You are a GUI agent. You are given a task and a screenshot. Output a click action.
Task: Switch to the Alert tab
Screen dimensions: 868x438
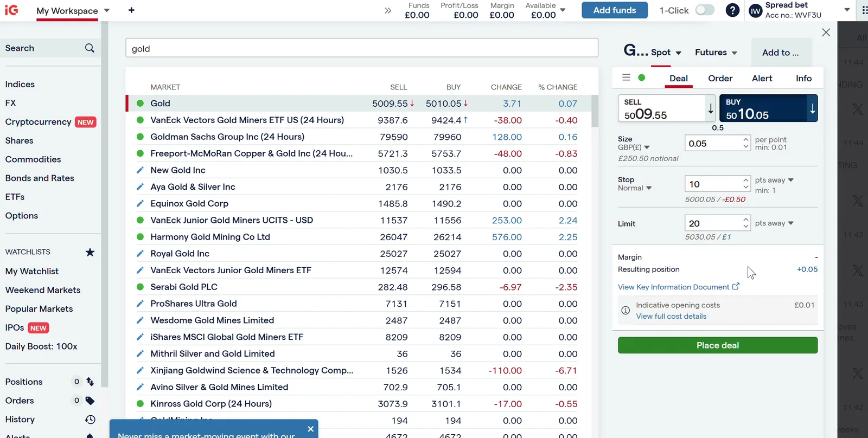pyautogui.click(x=762, y=78)
